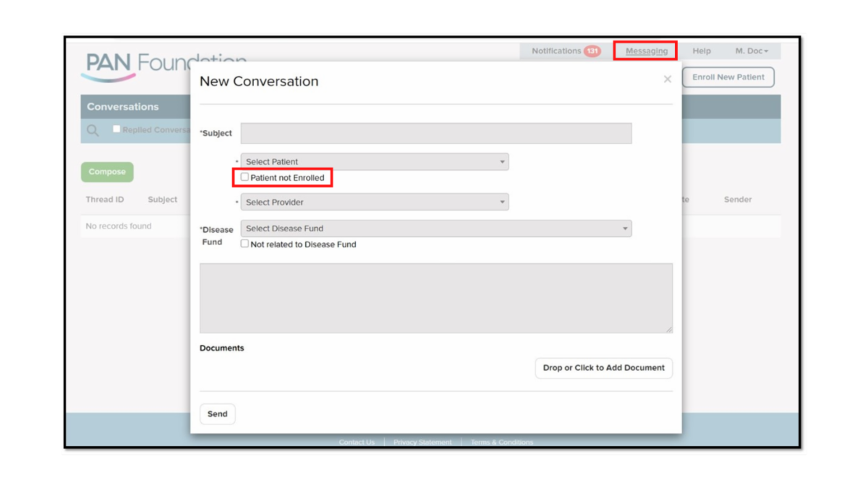868x488 pixels.
Task: Click the green Compose button
Action: click(x=107, y=172)
